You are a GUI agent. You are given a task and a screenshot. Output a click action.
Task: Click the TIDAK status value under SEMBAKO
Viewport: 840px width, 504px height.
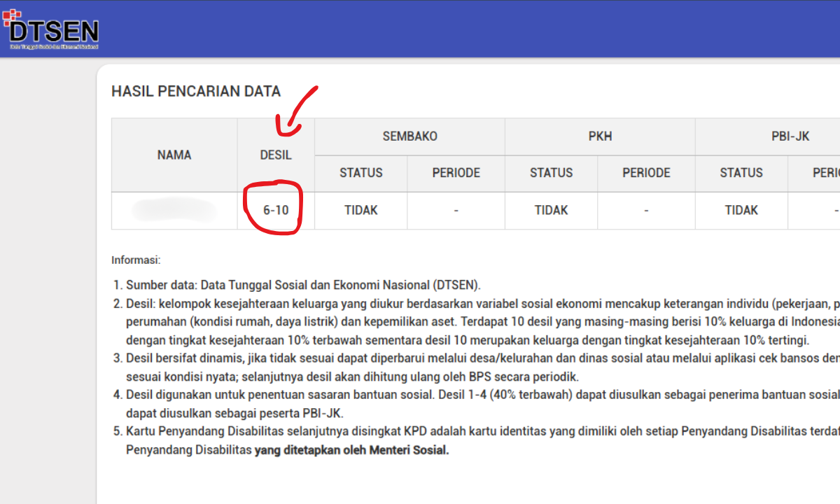[361, 210]
